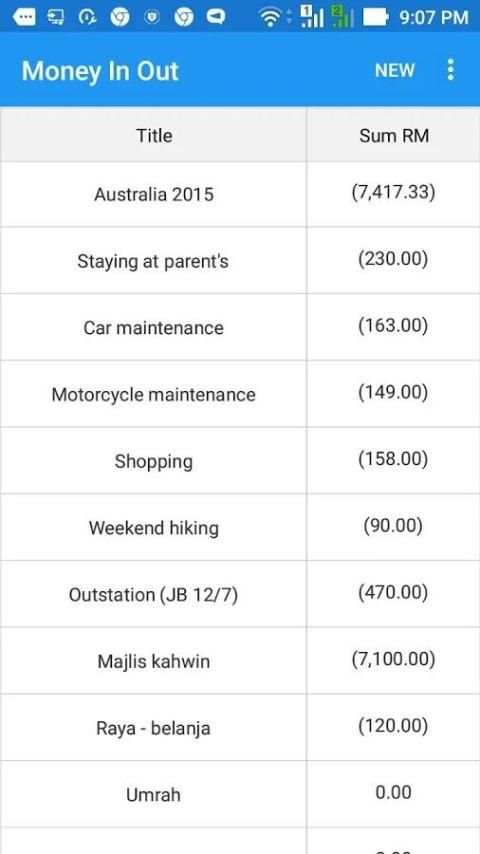Viewport: 480px width, 854px height.
Task: Tap the battery icon in the status bar
Action: (375, 17)
